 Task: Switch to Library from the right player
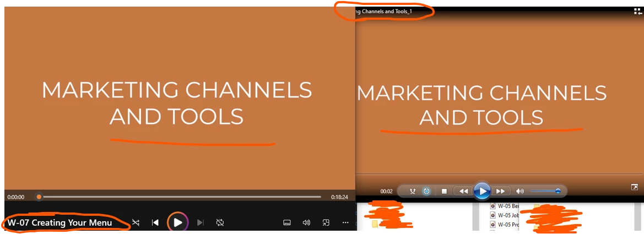tap(637, 12)
